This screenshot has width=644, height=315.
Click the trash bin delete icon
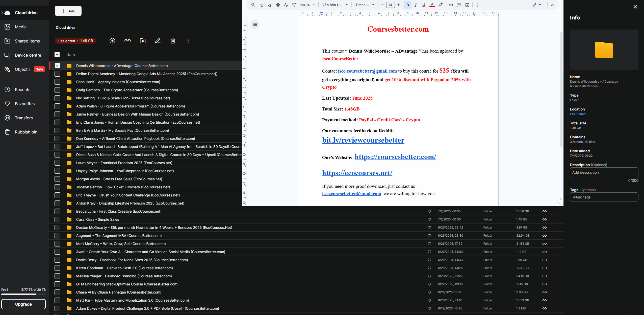coord(173,41)
